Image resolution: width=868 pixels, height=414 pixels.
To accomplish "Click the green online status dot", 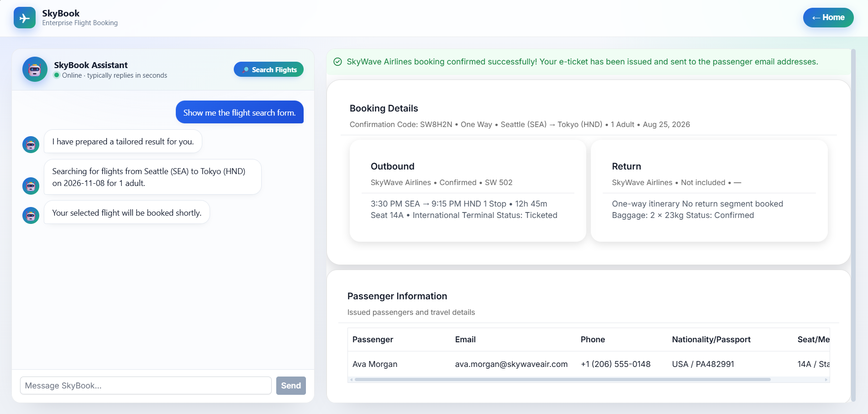I will 57,75.
